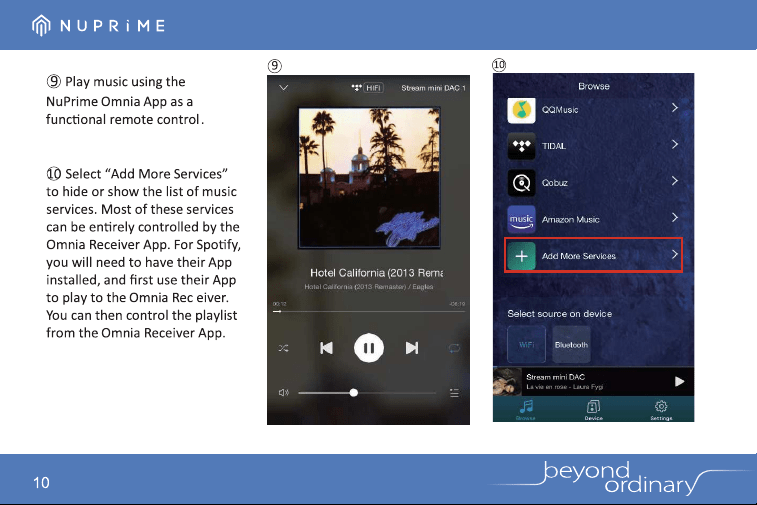Click the green plus icon for more services
Viewport: 757px width, 505px height.
click(521, 256)
